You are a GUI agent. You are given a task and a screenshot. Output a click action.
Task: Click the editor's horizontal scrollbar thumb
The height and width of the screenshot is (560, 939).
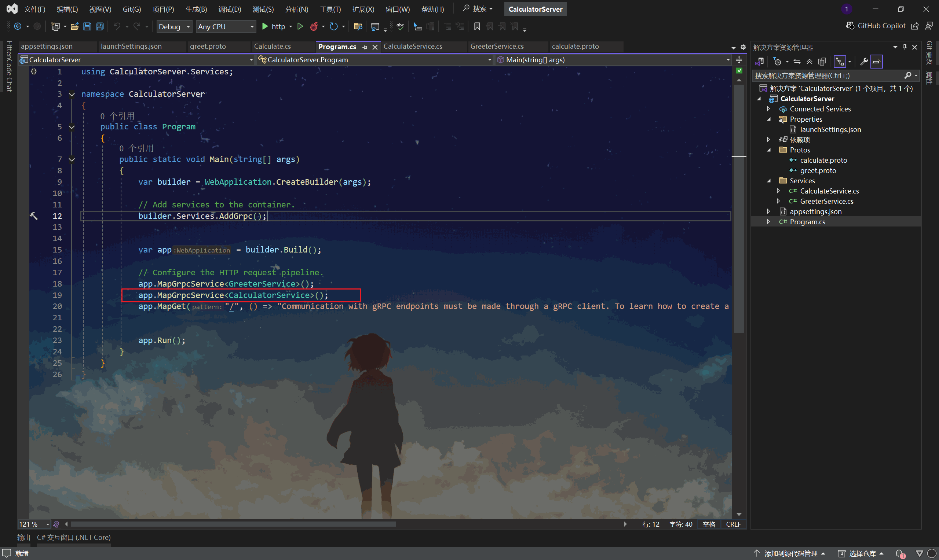tap(233, 524)
